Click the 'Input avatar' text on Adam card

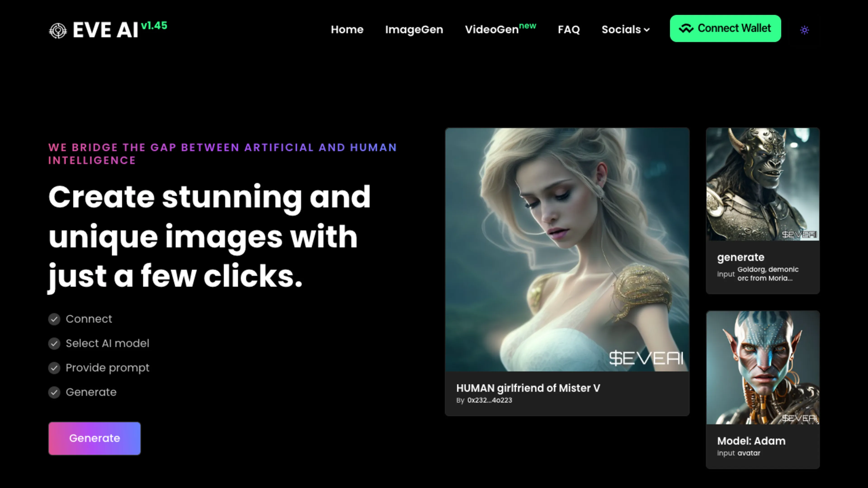coord(739,453)
